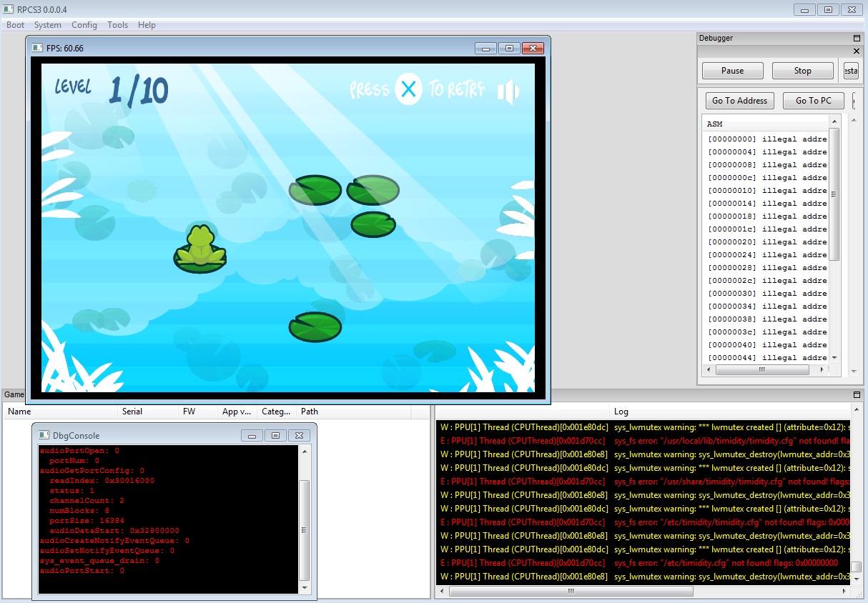Click the 'audioGetPortConfig: 0' console line
The width and height of the screenshot is (868, 603).
[92, 471]
